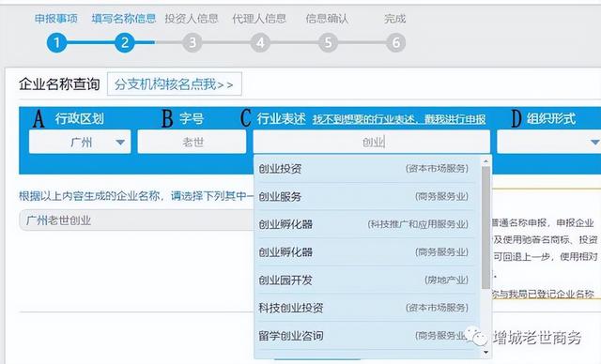Select 创业孵化器 (商务服务业) option

point(366,252)
